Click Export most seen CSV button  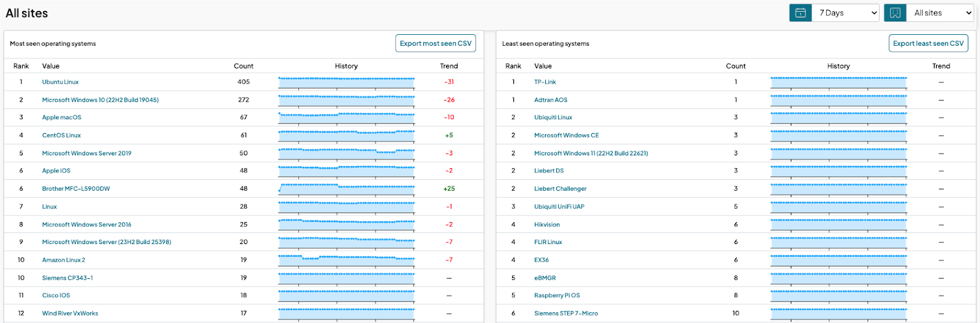(435, 43)
